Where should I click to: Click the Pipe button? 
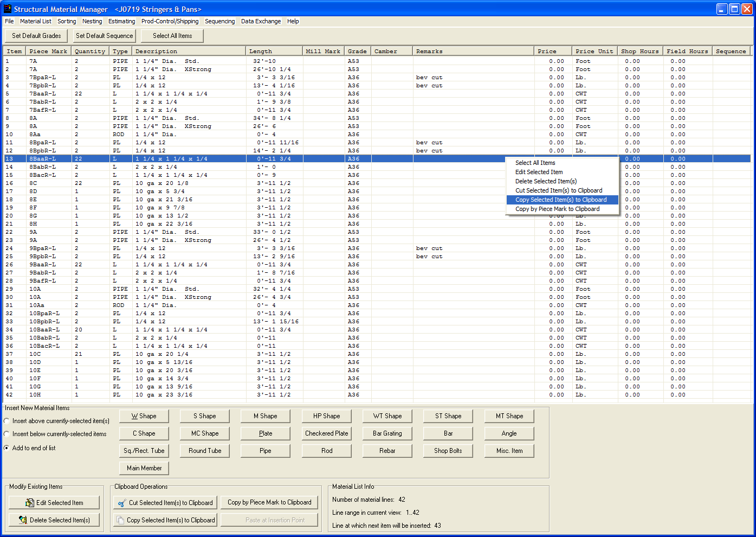(266, 451)
